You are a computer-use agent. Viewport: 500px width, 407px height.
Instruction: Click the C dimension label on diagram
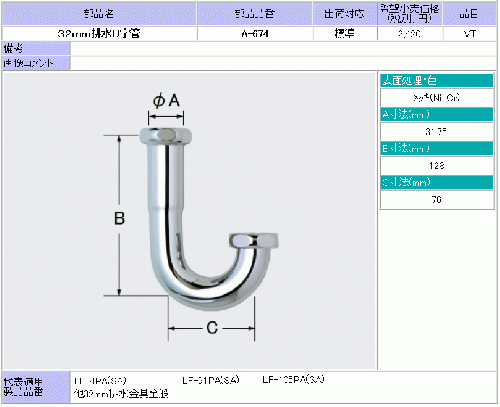pos(212,328)
